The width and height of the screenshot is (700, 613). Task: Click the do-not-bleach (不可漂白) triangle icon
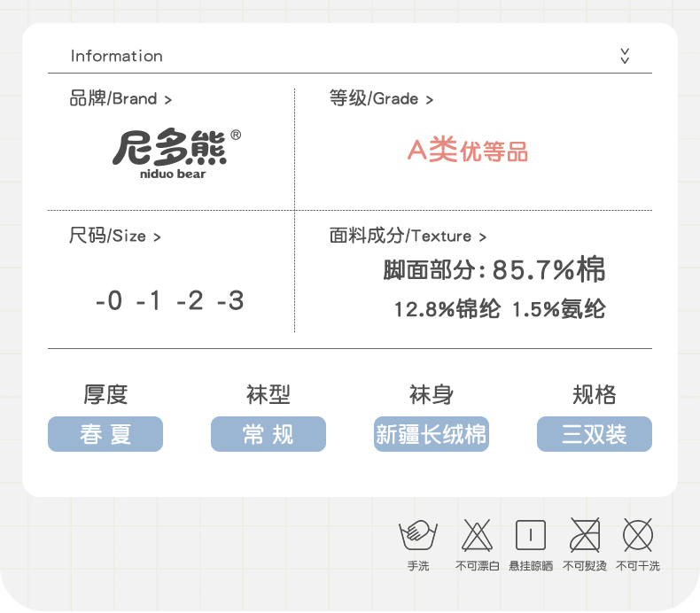click(x=477, y=535)
